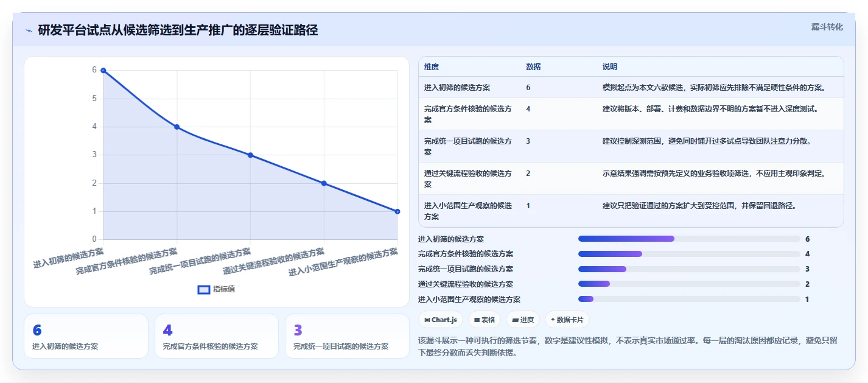Click the progress list label 完成官方条件核验的候选方案
868x383 pixels.
tap(466, 254)
